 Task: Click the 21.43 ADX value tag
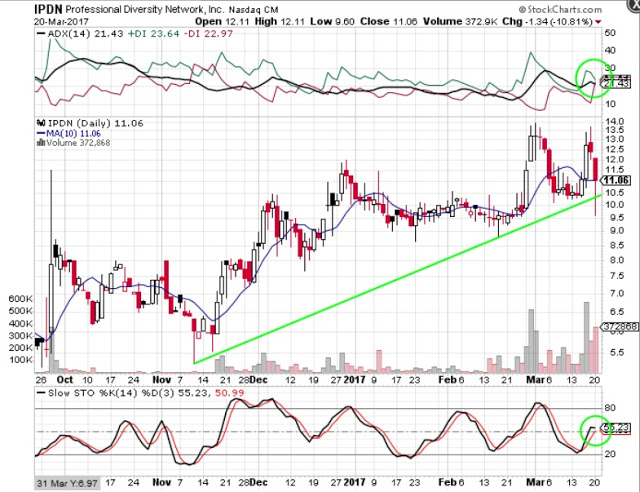pos(616,83)
